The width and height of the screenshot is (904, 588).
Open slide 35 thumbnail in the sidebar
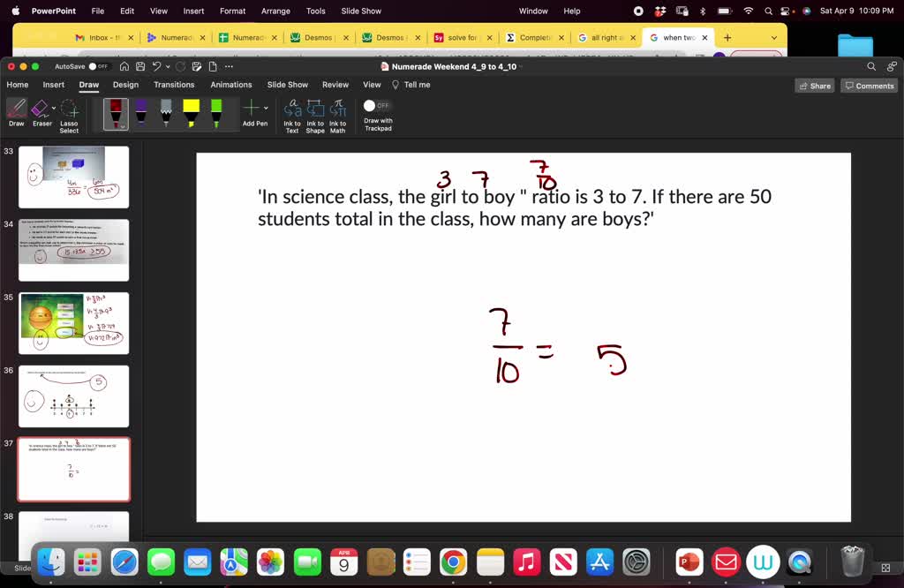(73, 322)
